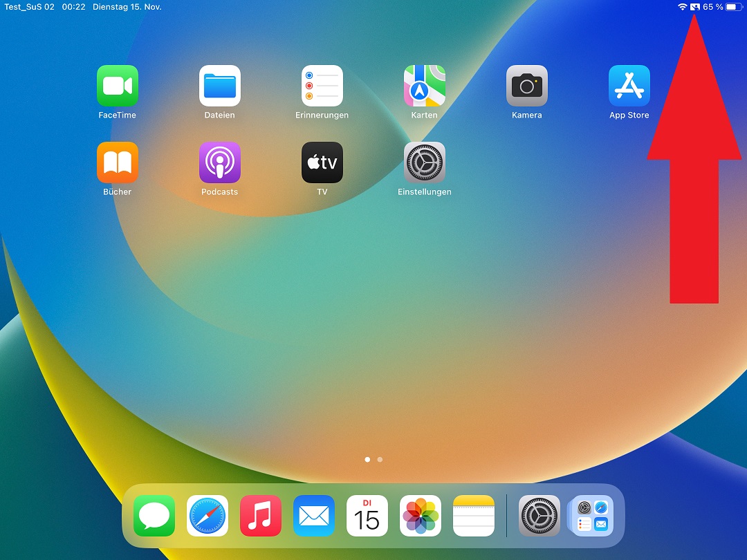Open the App Store
Image resolution: width=747 pixels, height=560 pixels.
[629, 86]
